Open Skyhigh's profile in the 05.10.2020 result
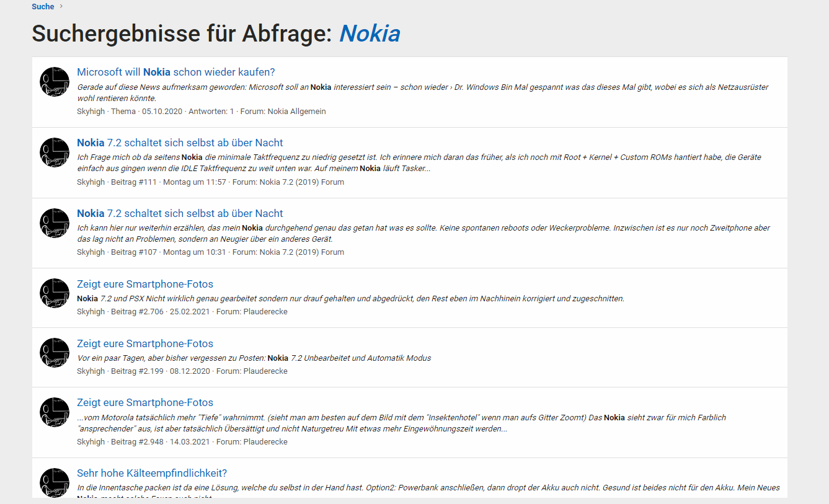The width and height of the screenshot is (829, 504). [x=91, y=112]
